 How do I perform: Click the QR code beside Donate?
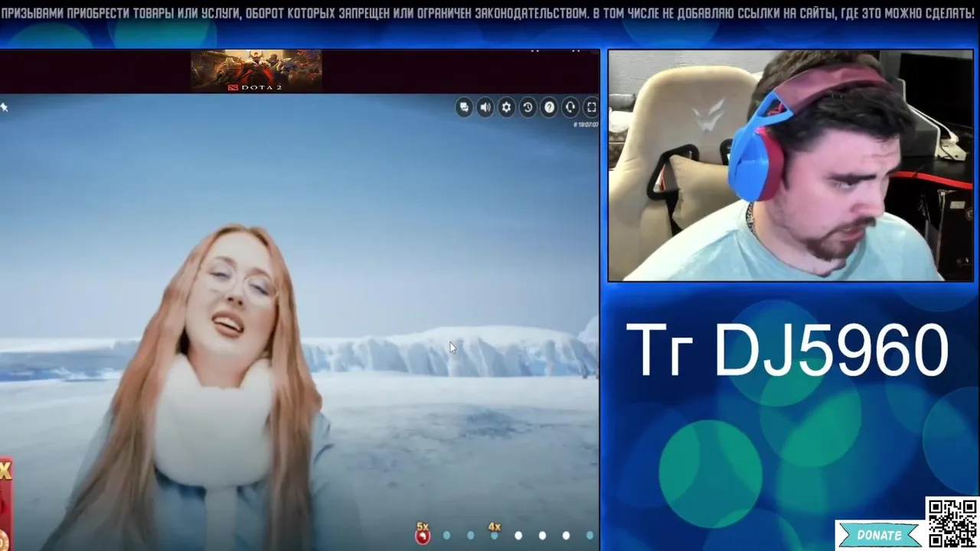click(952, 523)
